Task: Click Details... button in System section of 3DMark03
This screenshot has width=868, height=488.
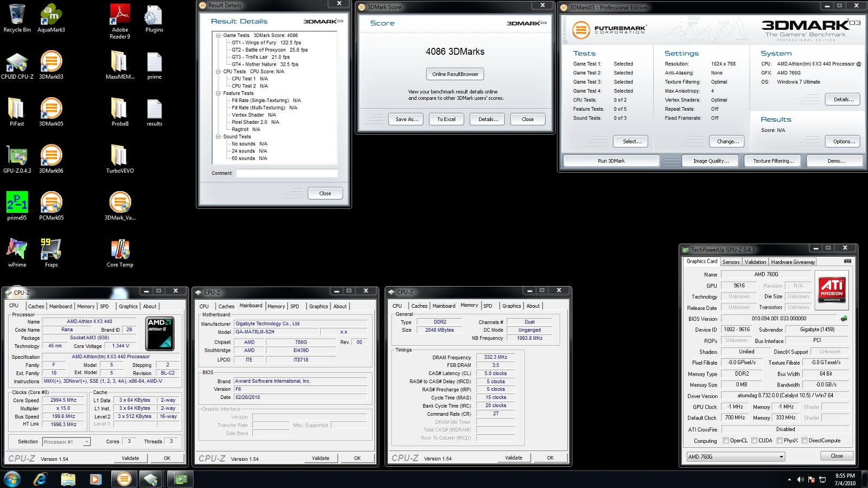Action: [844, 99]
